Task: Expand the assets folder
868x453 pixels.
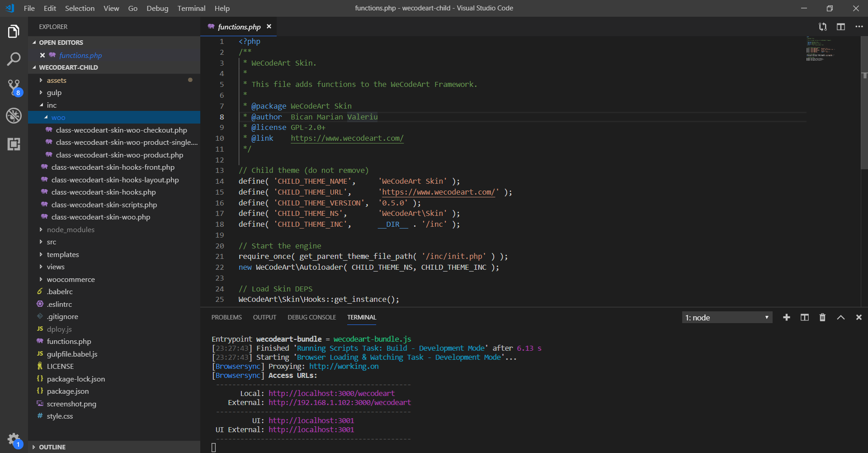Action: tap(114, 80)
